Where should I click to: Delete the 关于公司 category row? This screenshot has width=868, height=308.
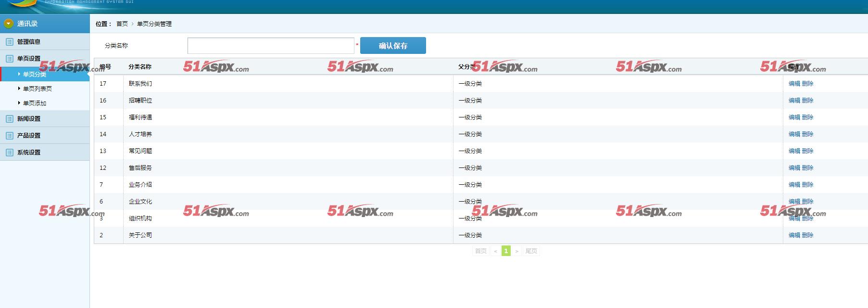click(807, 235)
